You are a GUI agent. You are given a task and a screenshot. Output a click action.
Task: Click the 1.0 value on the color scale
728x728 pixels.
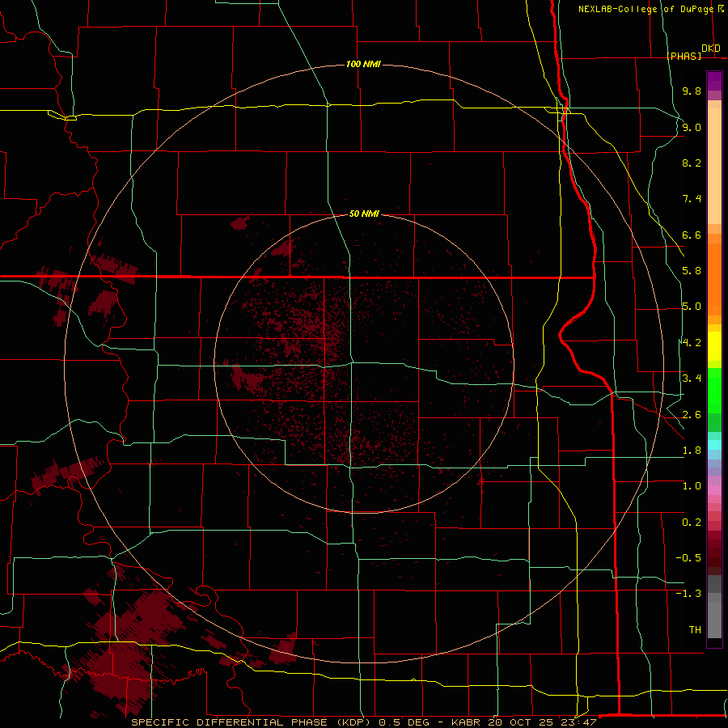click(692, 486)
